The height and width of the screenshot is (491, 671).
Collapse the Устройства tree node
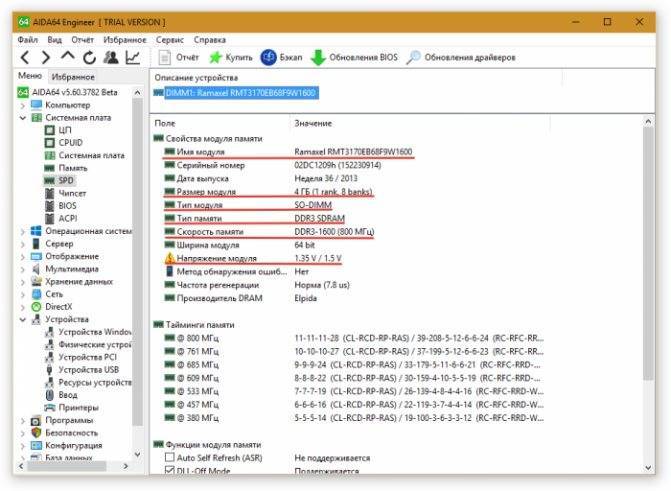point(23,319)
